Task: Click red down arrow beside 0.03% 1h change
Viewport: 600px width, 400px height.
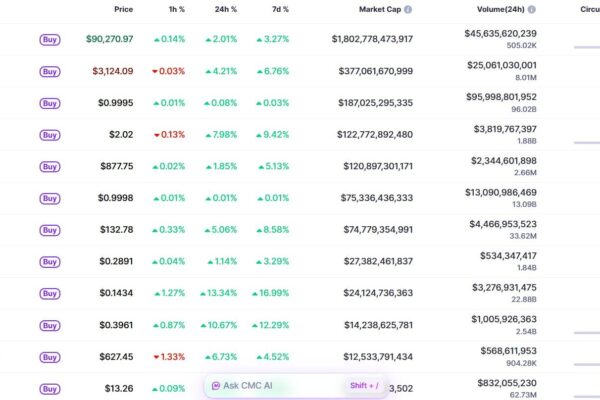Action: (155, 71)
